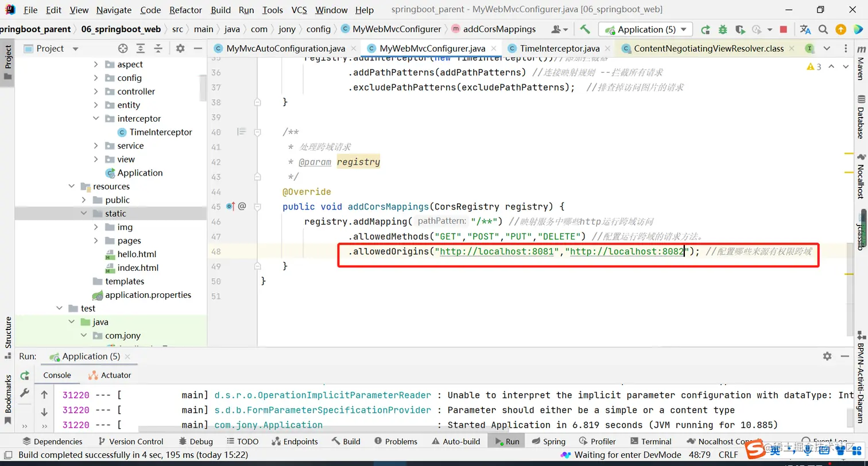Hide the Project tool window

(197, 49)
